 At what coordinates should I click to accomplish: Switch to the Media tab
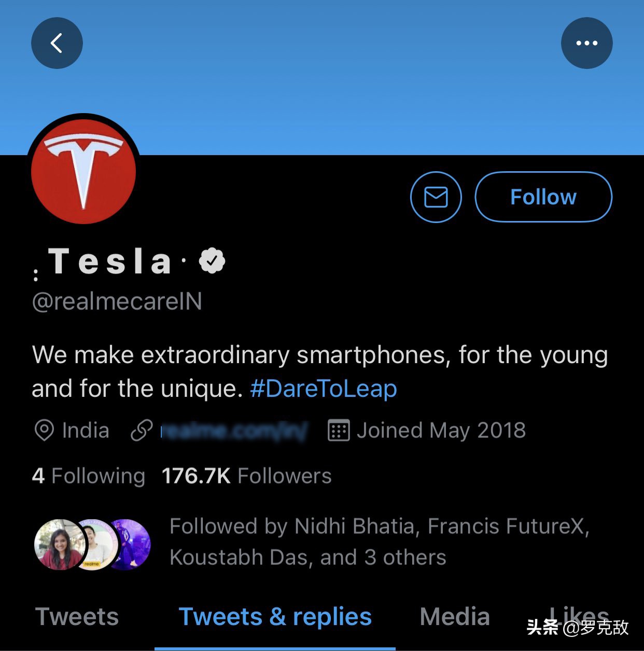coord(455,617)
